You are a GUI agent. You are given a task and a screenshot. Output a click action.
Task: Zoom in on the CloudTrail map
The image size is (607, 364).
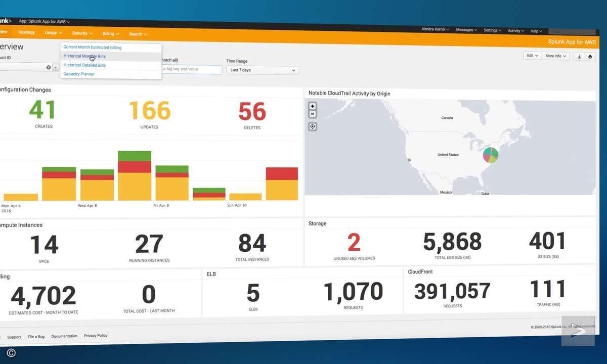pos(313,106)
